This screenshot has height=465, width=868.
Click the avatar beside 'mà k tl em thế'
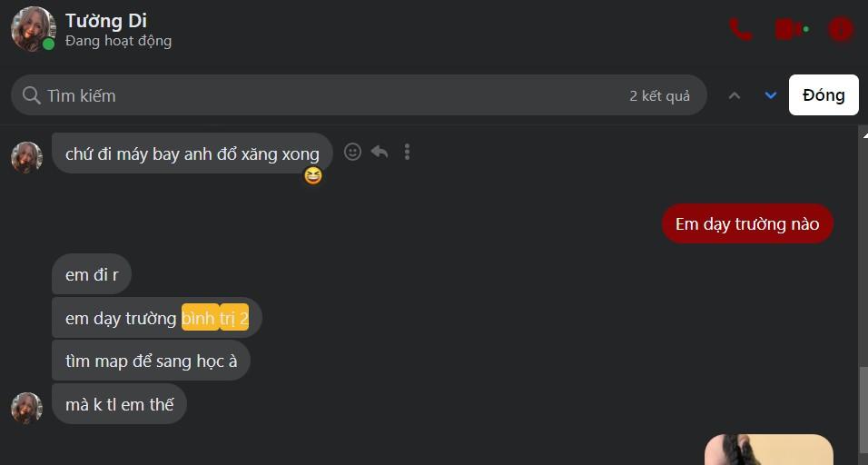[26, 408]
